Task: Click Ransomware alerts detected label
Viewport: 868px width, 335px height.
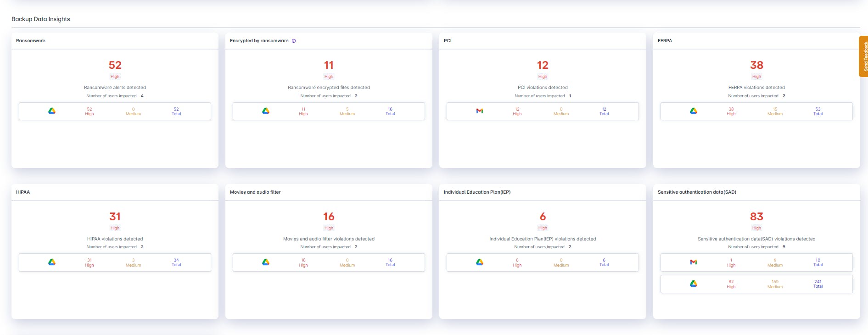Action: [115, 88]
